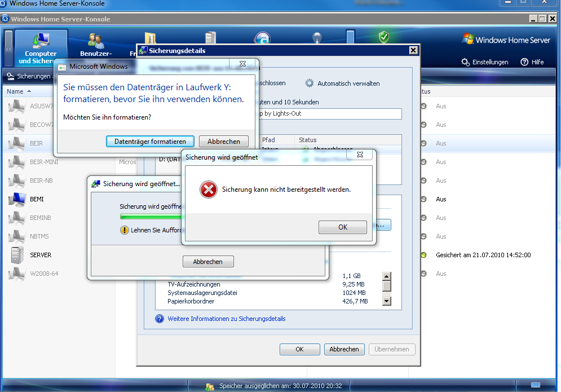The height and width of the screenshot is (392, 561).
Task: Click Abbrechen in the Sicherungsdetails dialog
Action: (344, 349)
